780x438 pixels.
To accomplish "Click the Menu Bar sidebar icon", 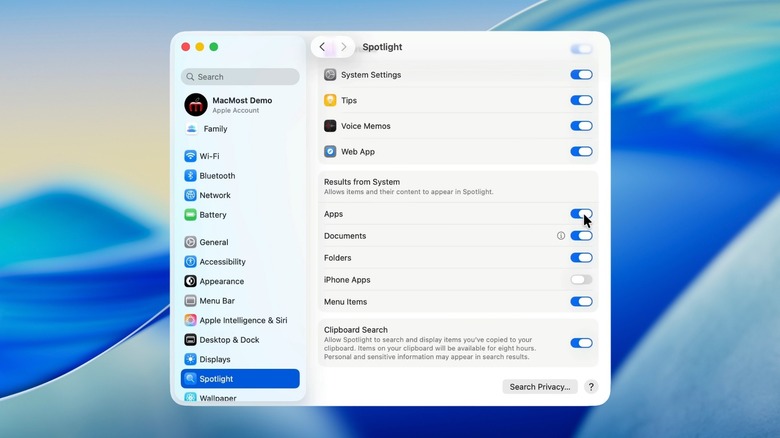I will click(190, 301).
